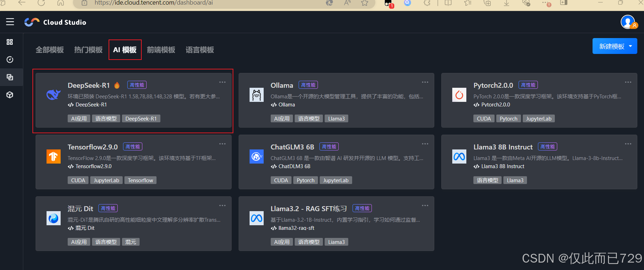Click the CUDA tag on Pytorch2.0.0 card
This screenshot has width=644, height=270.
(484, 118)
